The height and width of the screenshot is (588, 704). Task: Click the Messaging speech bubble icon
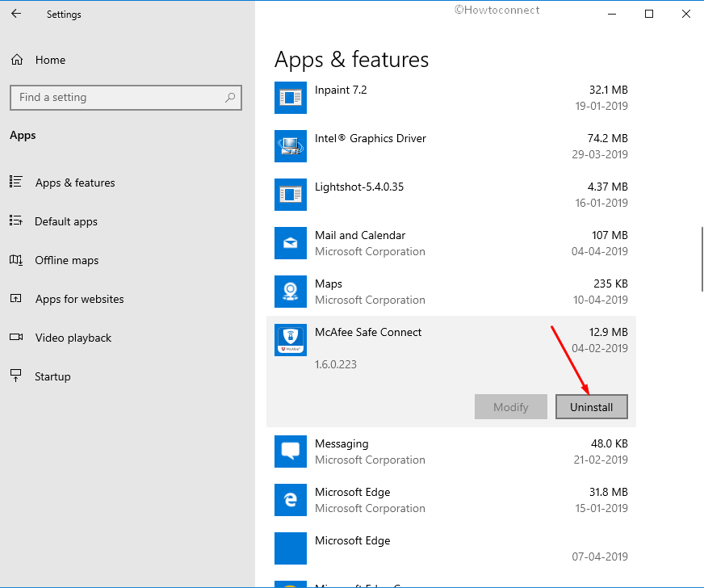click(291, 451)
